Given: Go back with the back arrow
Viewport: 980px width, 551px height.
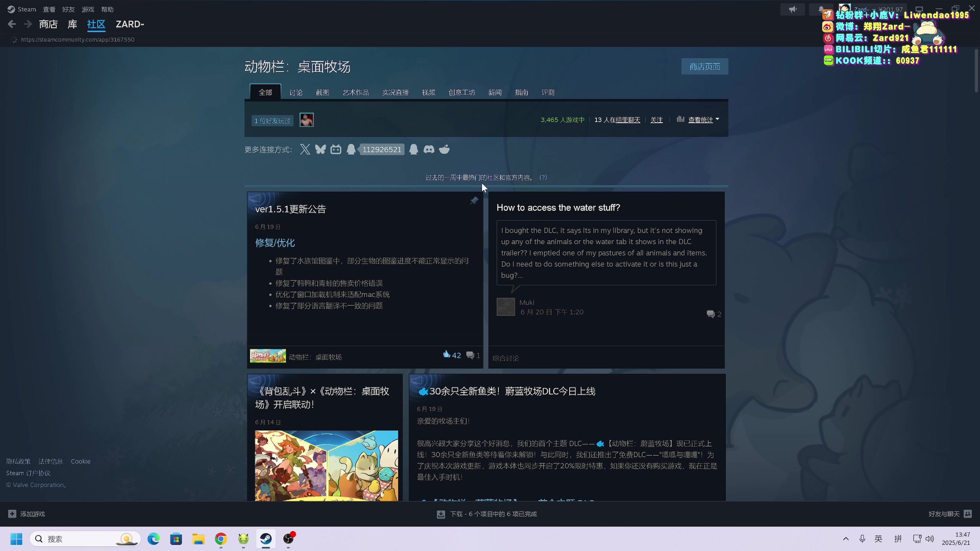Looking at the screenshot, I should 12,24.
